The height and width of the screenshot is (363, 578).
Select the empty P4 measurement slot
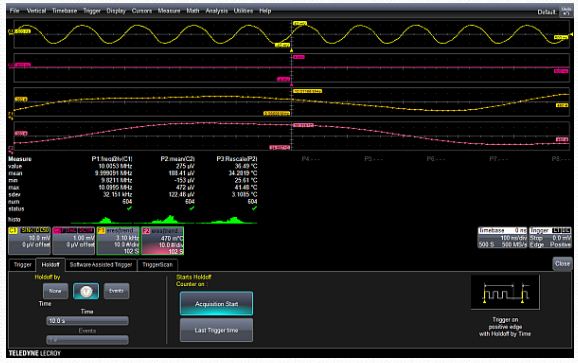[x=310, y=159]
